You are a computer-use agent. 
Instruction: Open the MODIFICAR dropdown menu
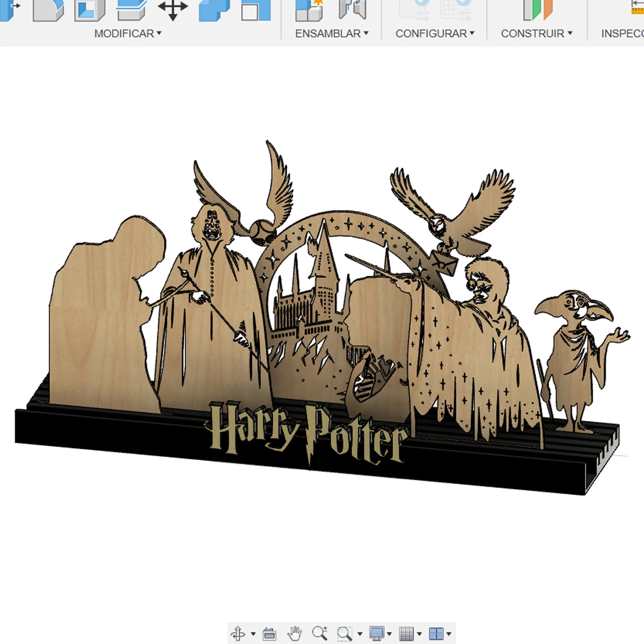128,33
